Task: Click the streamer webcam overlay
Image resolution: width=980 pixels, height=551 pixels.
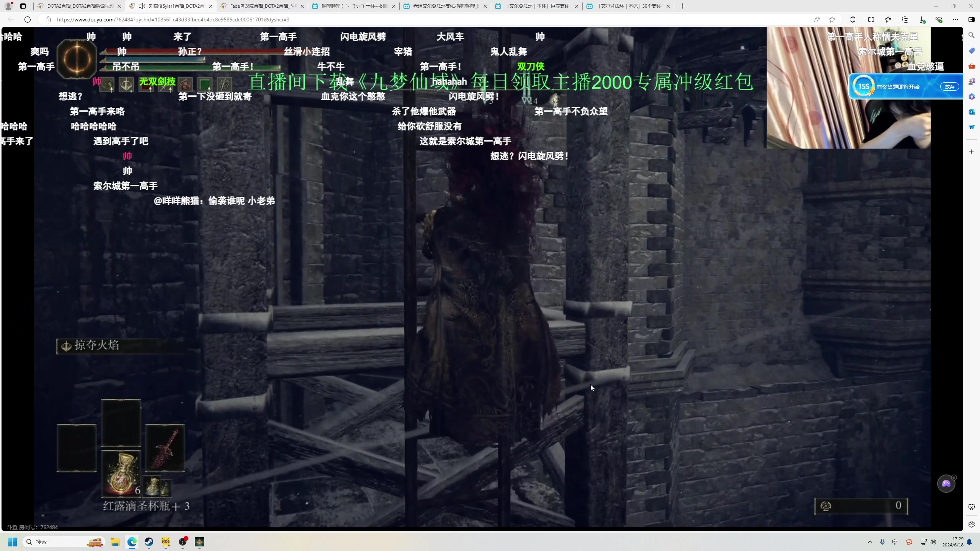Action: (849, 88)
